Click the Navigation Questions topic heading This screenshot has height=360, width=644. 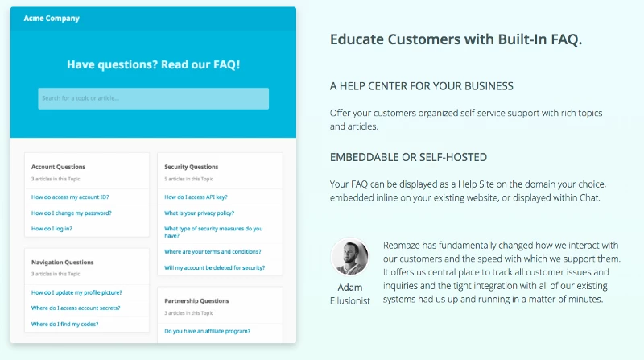coord(62,262)
